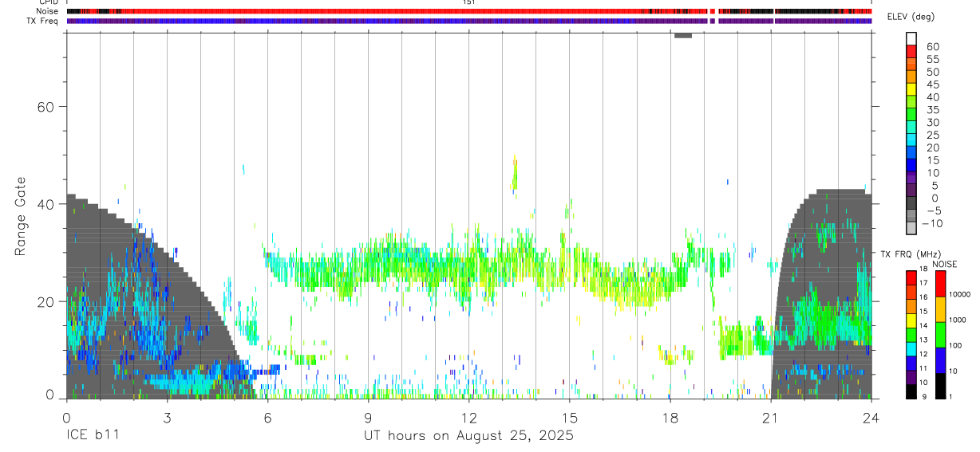Click the UT hours tick label '3'
Viewport: 980px width, 452px height.
[x=167, y=416]
